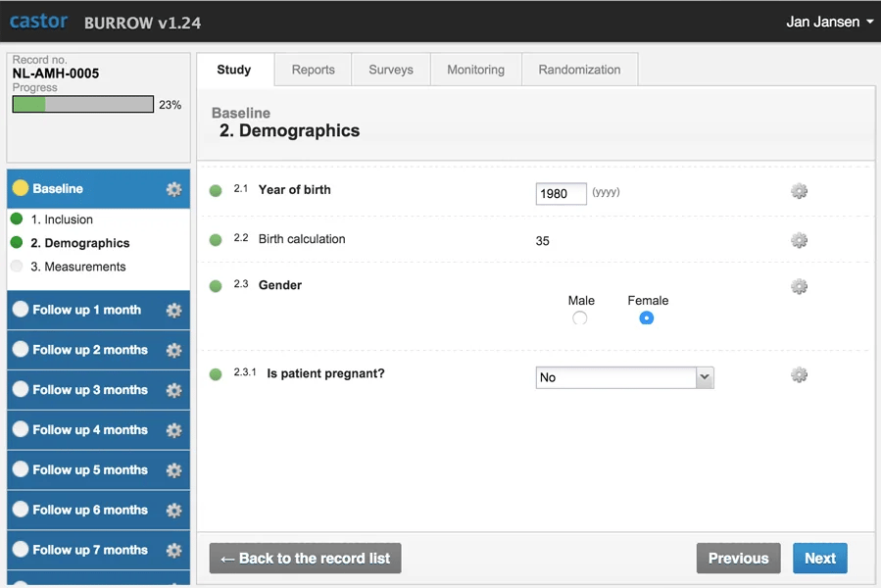Viewport: 881px width, 588px height.
Task: Click the Gender field gear icon
Action: click(799, 287)
